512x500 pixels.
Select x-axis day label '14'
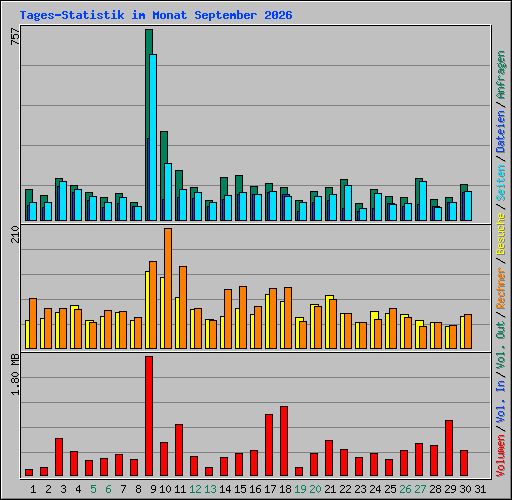click(x=225, y=489)
